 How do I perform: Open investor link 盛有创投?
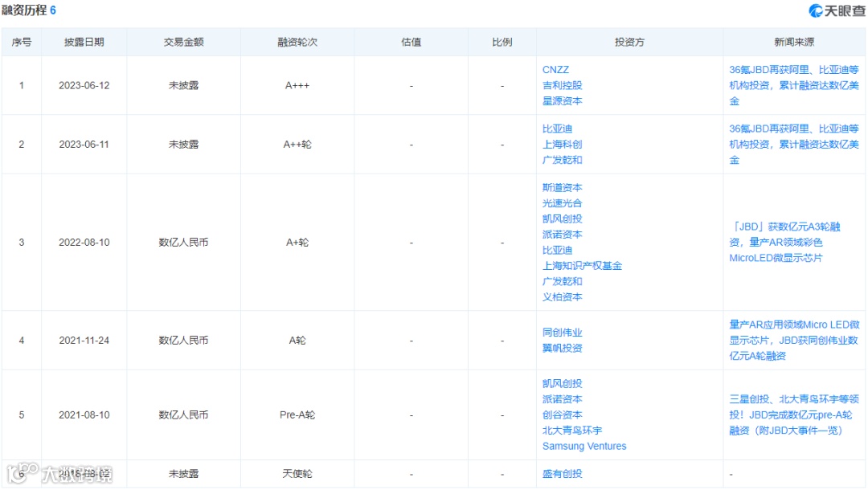(x=562, y=473)
